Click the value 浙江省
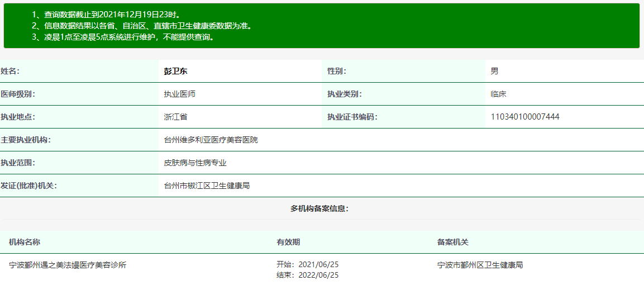 tap(175, 117)
